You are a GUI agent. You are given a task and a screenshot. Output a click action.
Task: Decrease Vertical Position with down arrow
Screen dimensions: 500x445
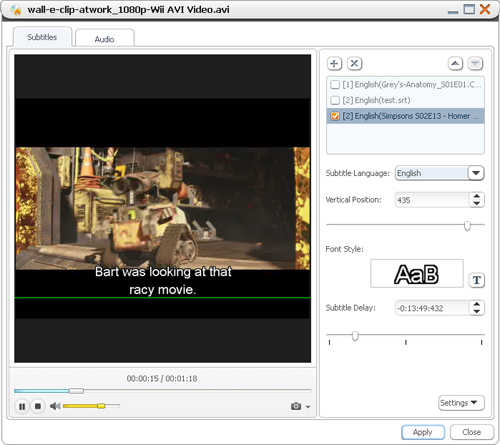[477, 204]
